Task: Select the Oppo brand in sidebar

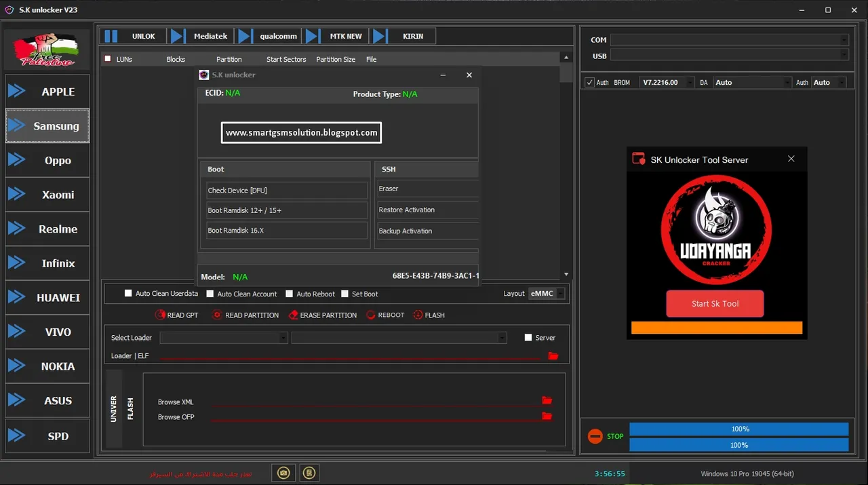Action: pyautogui.click(x=47, y=161)
